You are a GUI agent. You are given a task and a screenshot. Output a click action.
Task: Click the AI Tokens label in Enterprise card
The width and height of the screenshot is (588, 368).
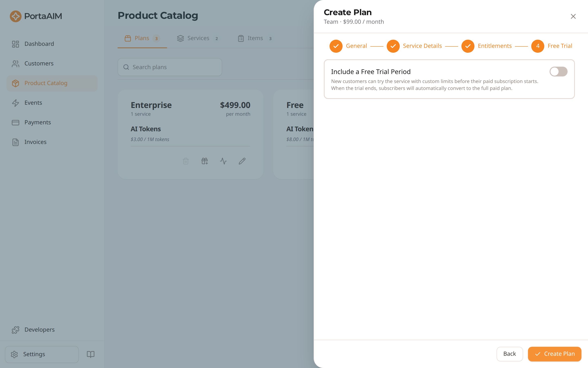tap(146, 129)
